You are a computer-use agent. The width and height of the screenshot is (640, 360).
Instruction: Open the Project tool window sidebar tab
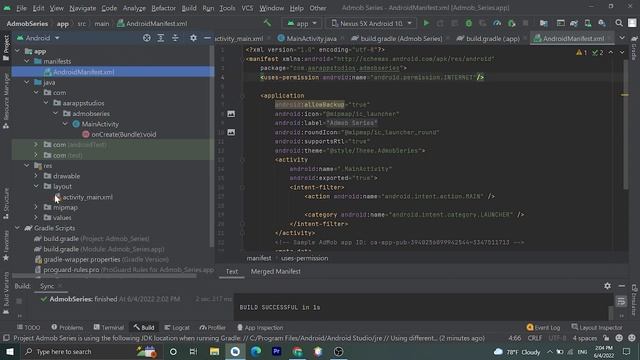(x=6, y=48)
